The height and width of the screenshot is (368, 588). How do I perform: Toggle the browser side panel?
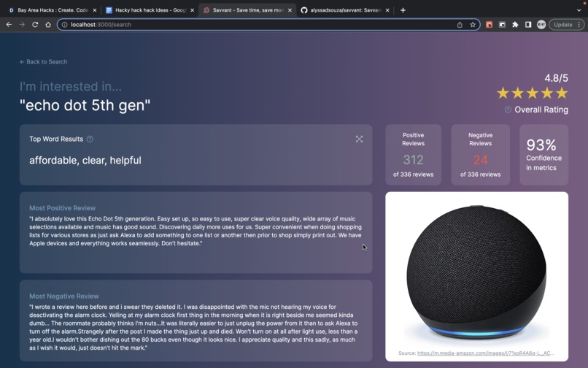[528, 24]
